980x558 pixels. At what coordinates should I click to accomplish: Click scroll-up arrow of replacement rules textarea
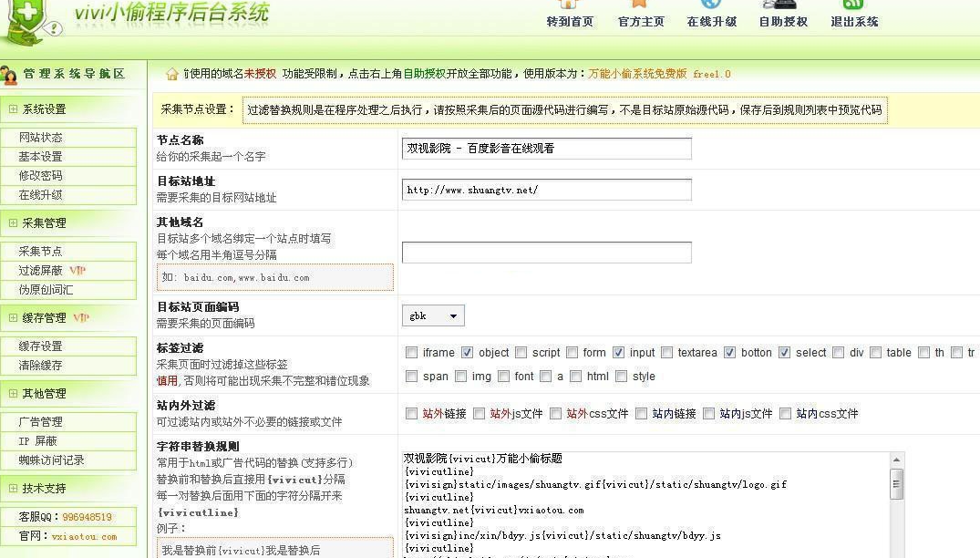[897, 460]
